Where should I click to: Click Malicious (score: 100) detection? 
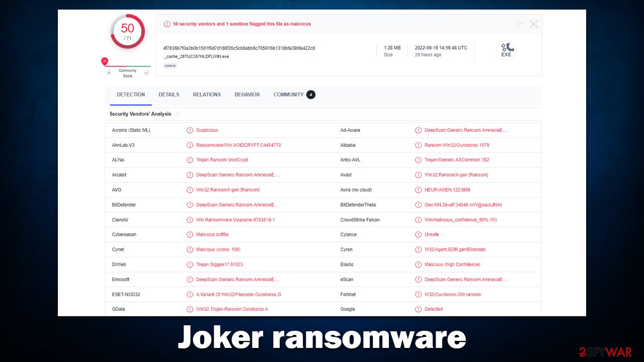coord(218,249)
